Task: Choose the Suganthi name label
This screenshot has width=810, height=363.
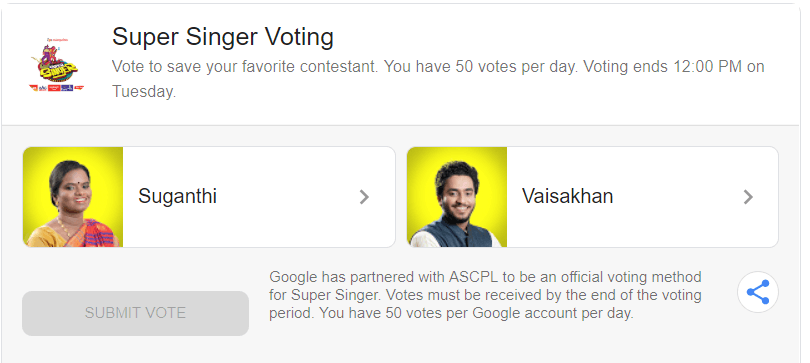Action: pyautogui.click(x=177, y=196)
